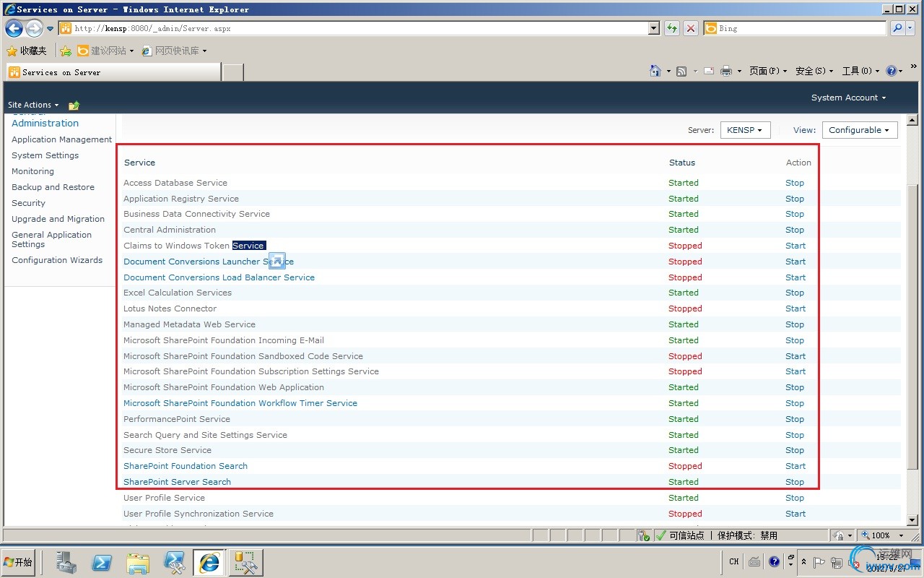Click the IE Forward arrow button
This screenshot has width=924, height=578.
tap(34, 28)
